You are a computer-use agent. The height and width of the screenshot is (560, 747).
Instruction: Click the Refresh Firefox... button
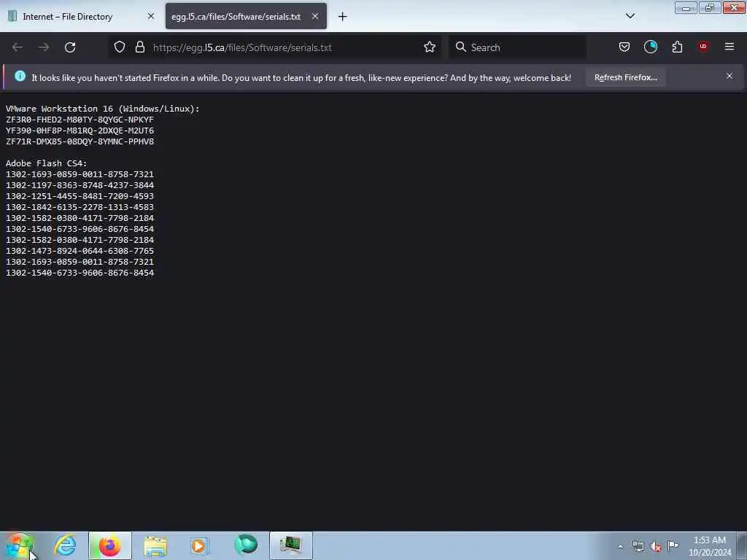pos(625,77)
